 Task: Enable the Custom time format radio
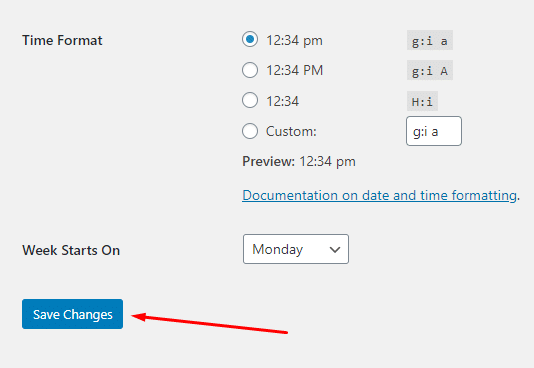point(250,131)
